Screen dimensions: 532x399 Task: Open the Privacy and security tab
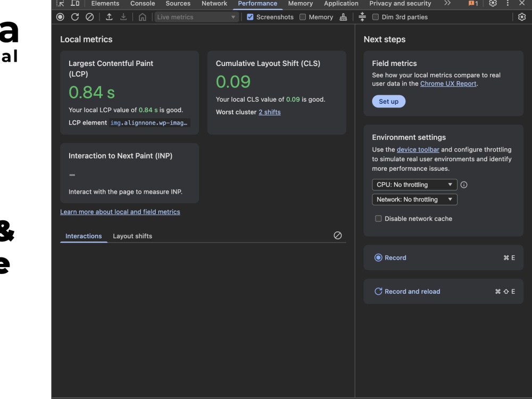(x=400, y=3)
